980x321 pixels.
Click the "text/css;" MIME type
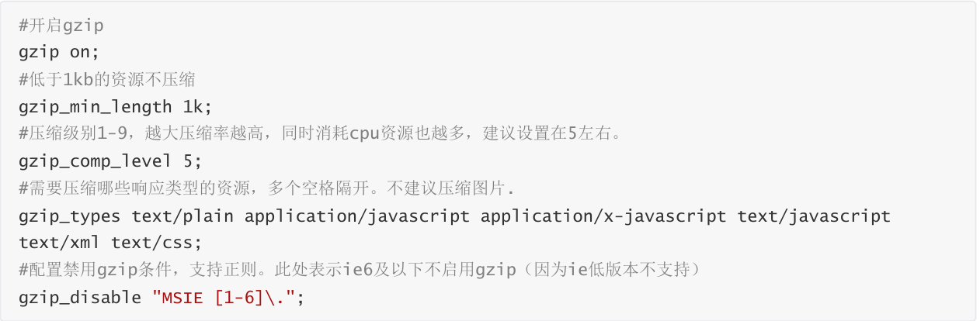(157, 243)
